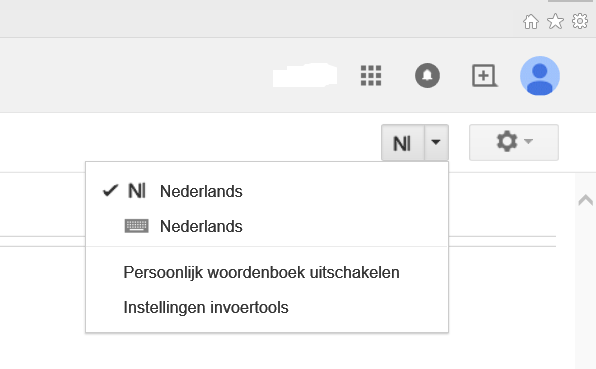Open the browser home page icon
The image size is (596, 369).
click(531, 22)
